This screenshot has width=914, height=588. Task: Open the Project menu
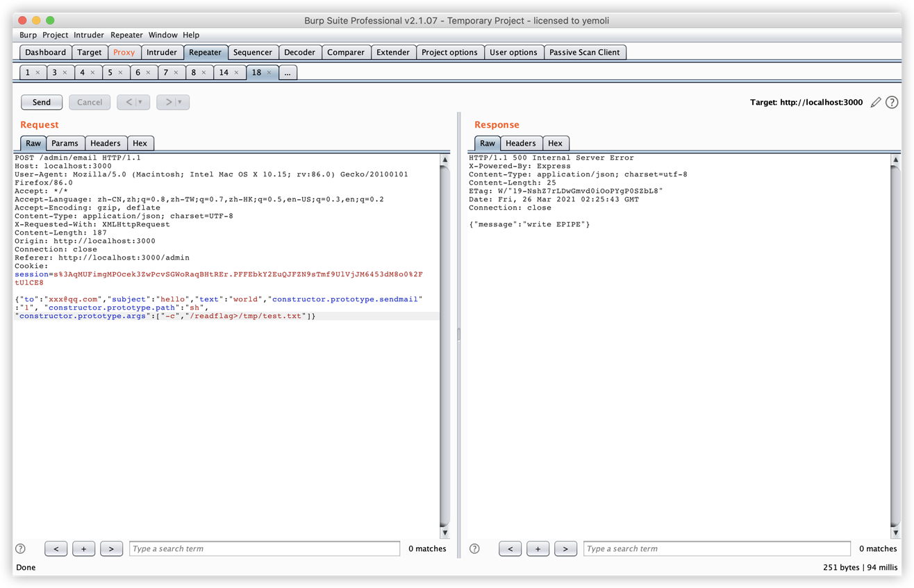coord(56,35)
